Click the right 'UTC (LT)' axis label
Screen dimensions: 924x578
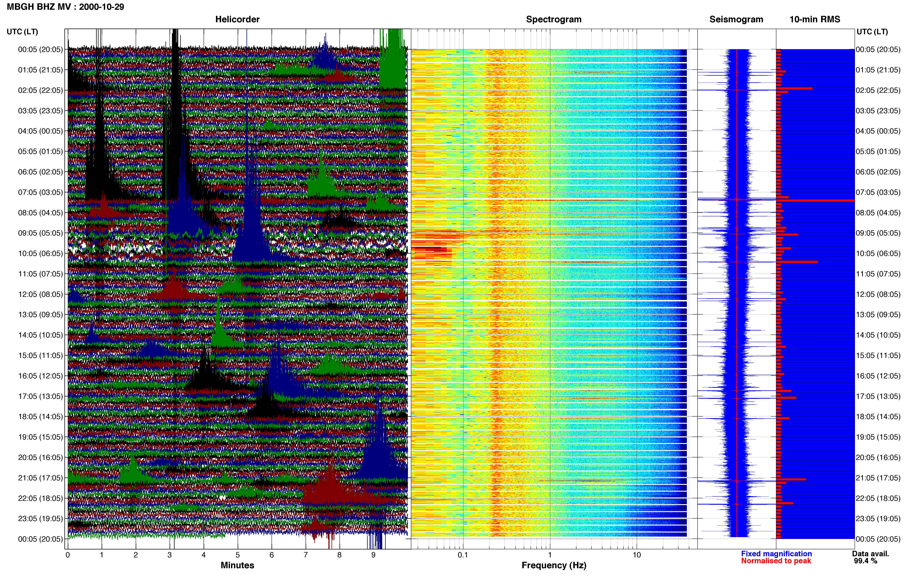(x=872, y=32)
